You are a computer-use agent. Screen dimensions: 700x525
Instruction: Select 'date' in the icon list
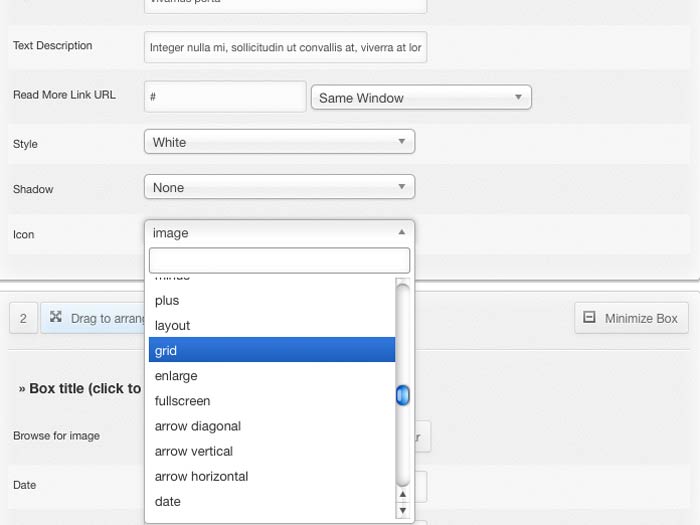[270, 501]
